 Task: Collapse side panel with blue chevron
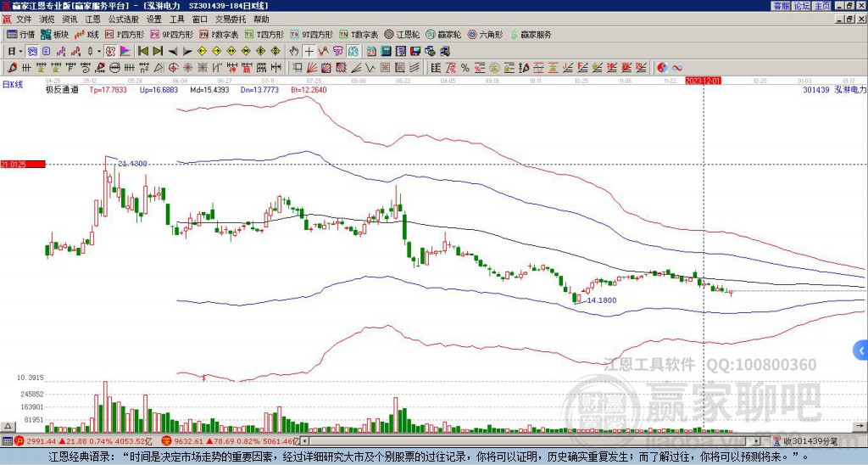pos(860,350)
